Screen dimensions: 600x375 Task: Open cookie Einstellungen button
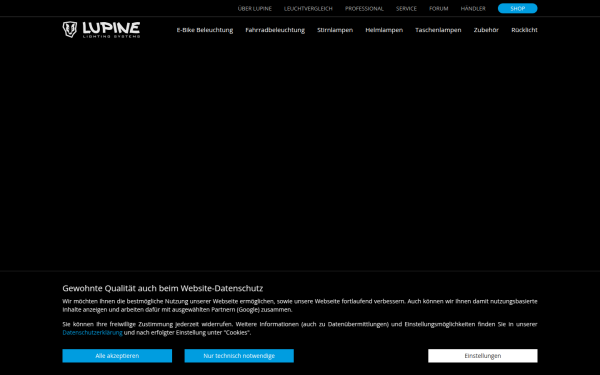coord(483,355)
